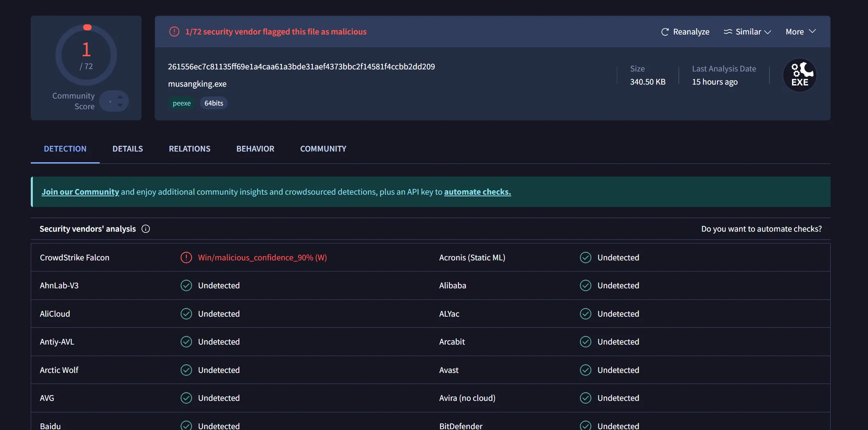Upvote the community score with up arrow

point(120,97)
